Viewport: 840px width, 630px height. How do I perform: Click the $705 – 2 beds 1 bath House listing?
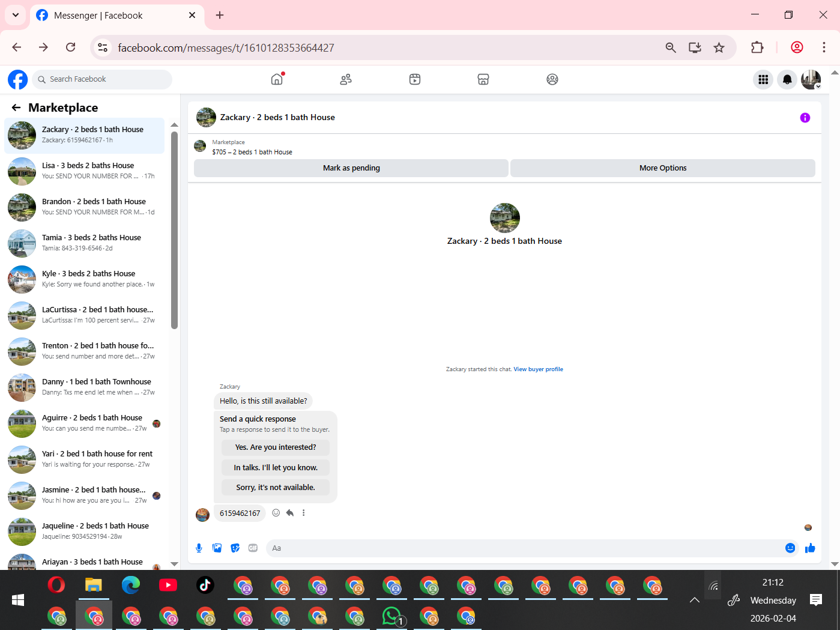(x=252, y=152)
